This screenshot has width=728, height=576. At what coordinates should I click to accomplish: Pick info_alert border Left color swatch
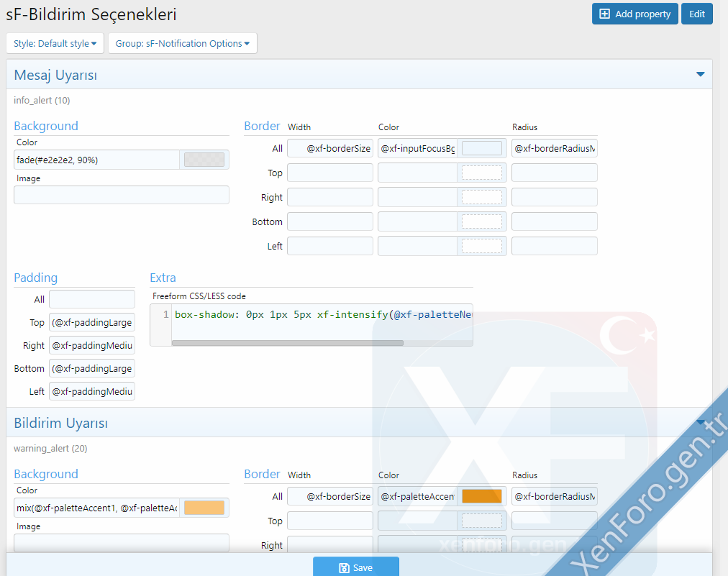(x=481, y=247)
